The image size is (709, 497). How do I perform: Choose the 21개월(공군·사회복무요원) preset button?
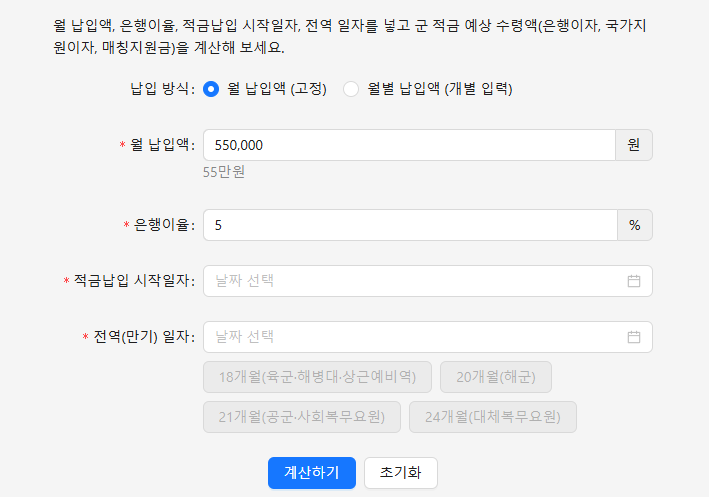point(302,417)
